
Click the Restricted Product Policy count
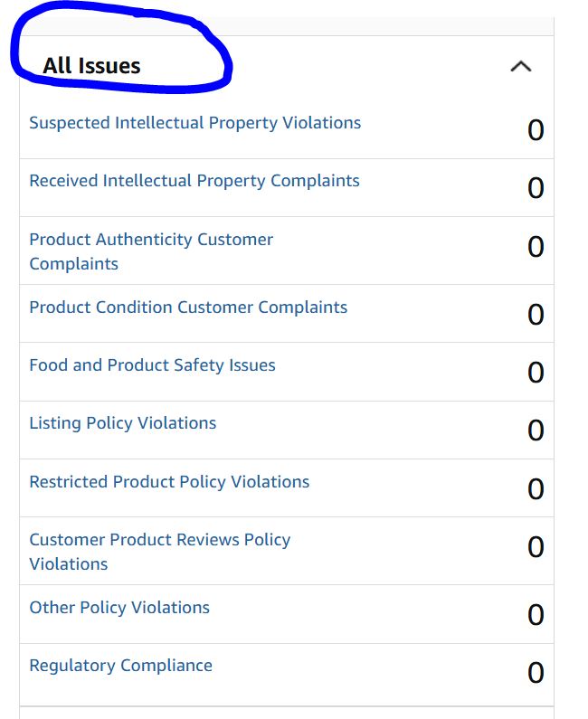[536, 488]
